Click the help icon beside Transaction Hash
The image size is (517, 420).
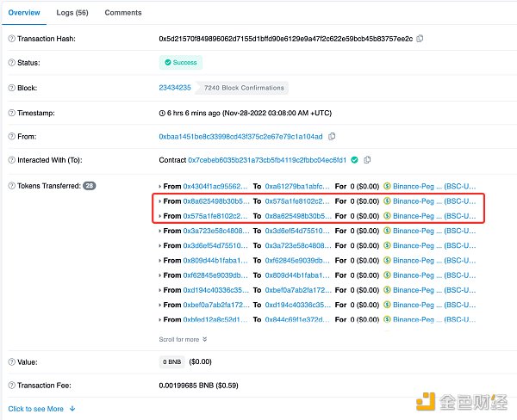pyautogui.click(x=11, y=39)
